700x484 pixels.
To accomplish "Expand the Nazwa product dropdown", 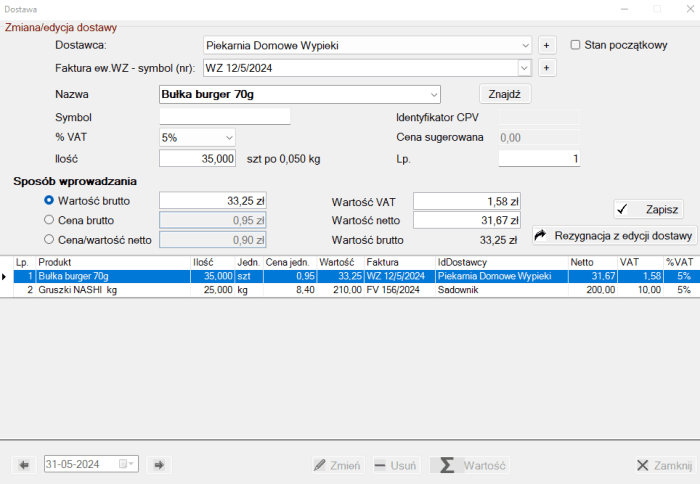I will pyautogui.click(x=433, y=94).
